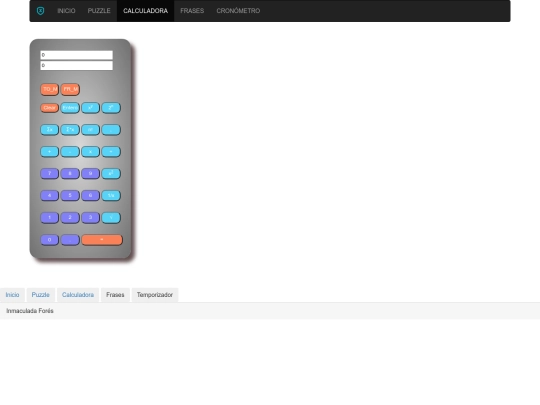Select the CALCULADORA navbar item
This screenshot has height=405, width=540.
145,11
